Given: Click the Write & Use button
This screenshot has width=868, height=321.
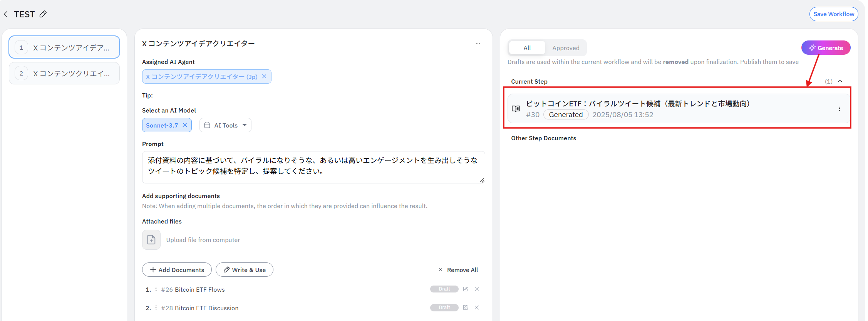Looking at the screenshot, I should [245, 270].
